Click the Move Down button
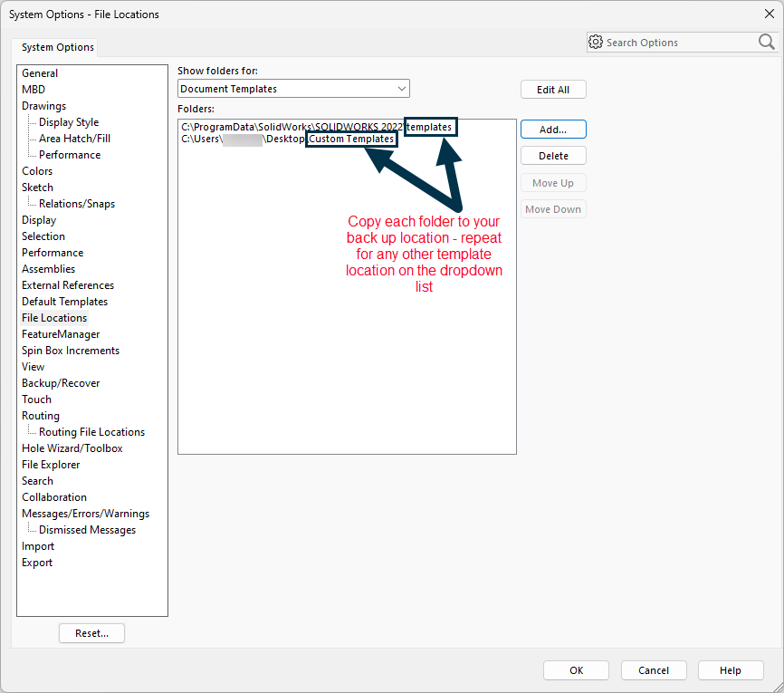784x693 pixels. click(x=553, y=209)
